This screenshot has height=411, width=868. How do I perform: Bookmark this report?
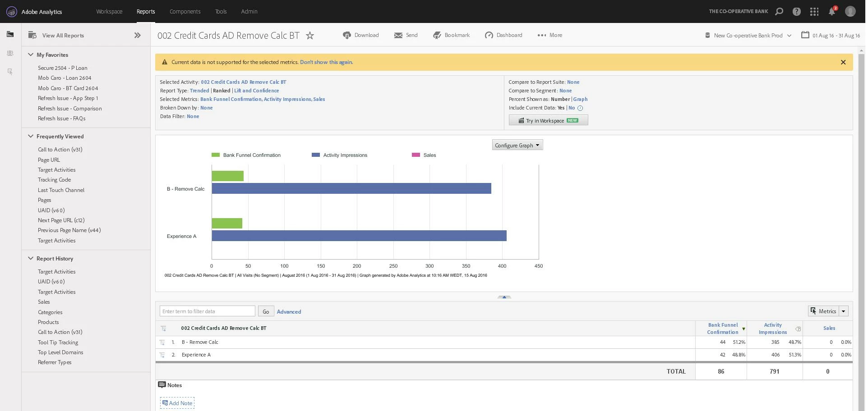(451, 35)
